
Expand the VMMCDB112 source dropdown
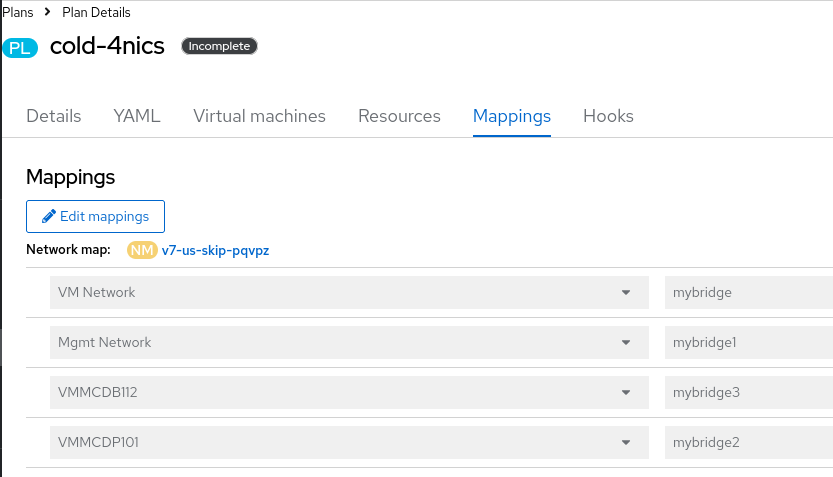[626, 393]
